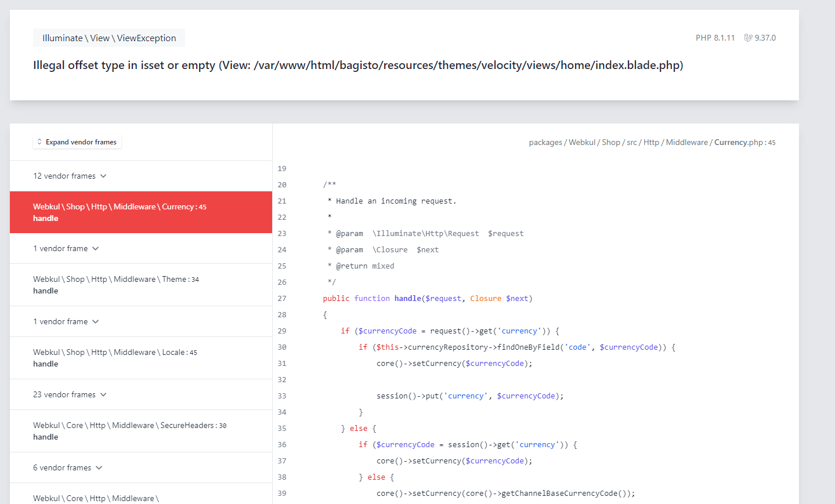The image size is (835, 504).
Task: Expand the first 1 vendor frame group
Action: pos(141,248)
